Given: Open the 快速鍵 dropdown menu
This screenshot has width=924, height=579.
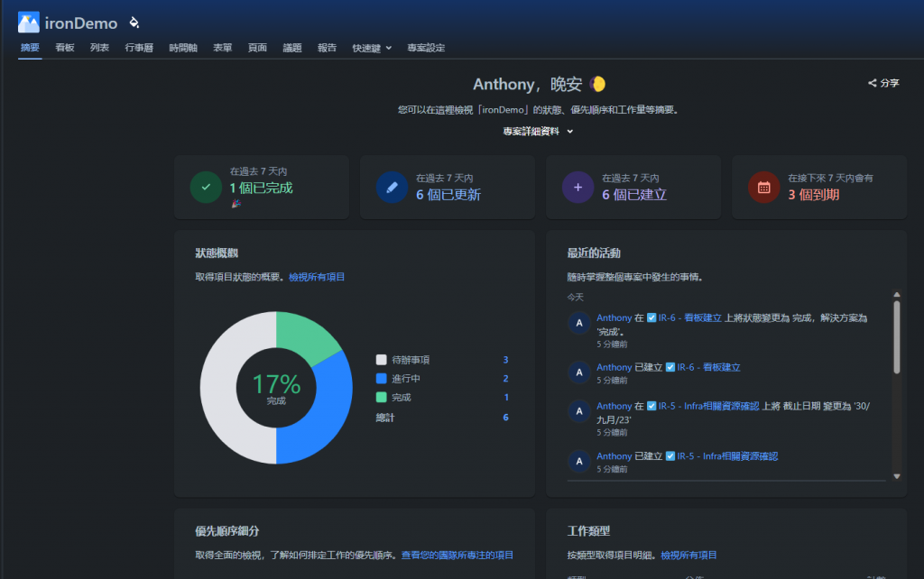Looking at the screenshot, I should tap(372, 48).
